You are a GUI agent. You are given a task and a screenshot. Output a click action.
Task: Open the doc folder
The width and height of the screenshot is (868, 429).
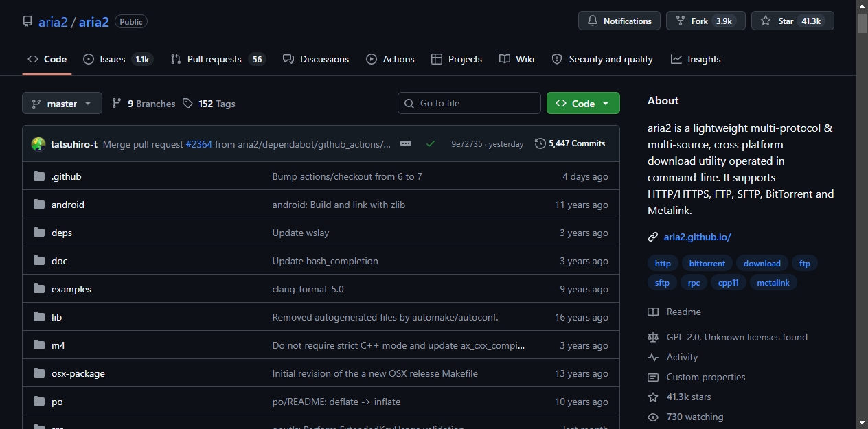(x=59, y=261)
